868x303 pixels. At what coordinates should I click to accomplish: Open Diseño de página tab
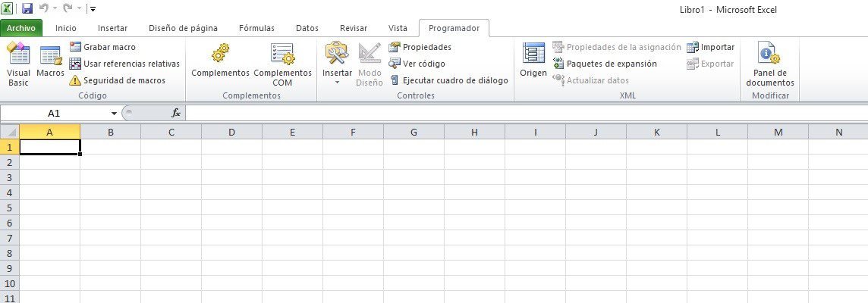[183, 28]
